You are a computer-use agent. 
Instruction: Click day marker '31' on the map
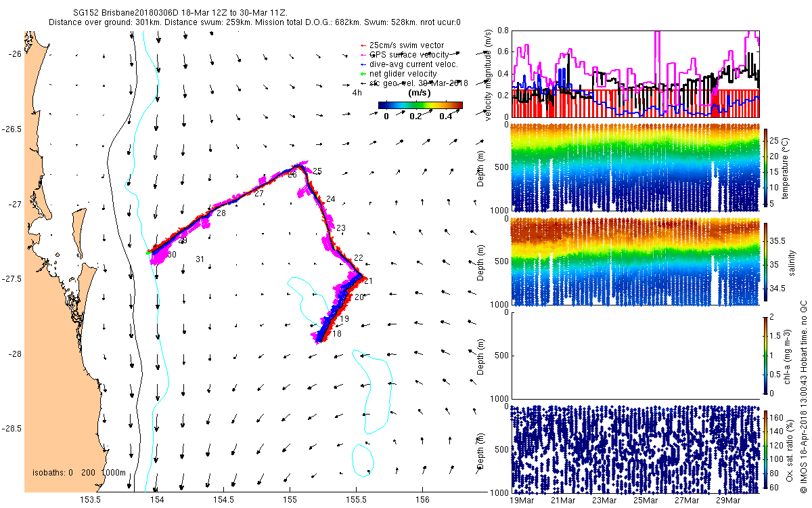click(200, 259)
